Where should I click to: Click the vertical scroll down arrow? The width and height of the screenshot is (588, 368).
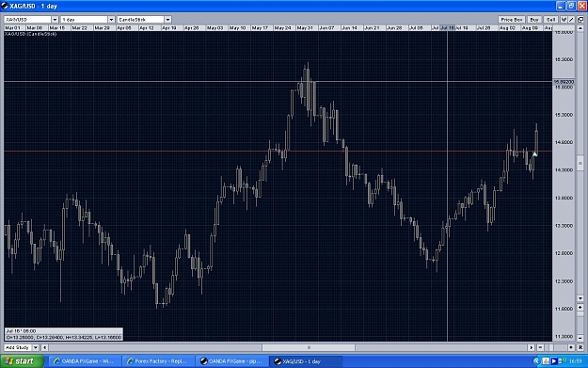(x=580, y=298)
